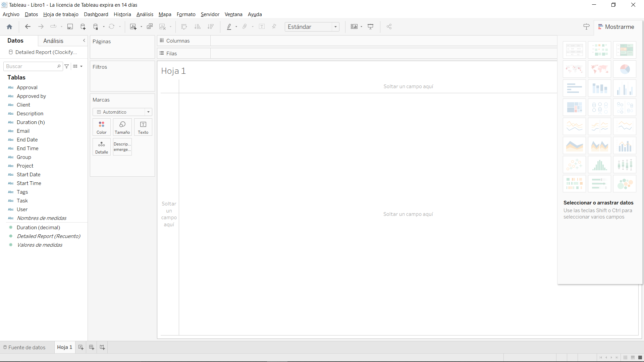Click the Texto shelf icon
Viewport: 644px width, 362px height.
(x=143, y=127)
